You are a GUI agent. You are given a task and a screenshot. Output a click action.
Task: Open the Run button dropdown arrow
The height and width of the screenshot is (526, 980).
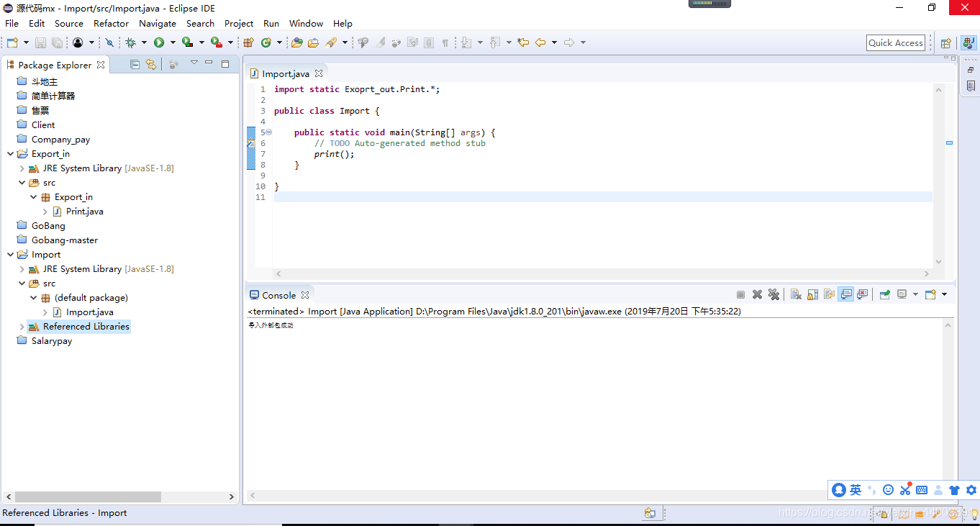click(x=173, y=42)
